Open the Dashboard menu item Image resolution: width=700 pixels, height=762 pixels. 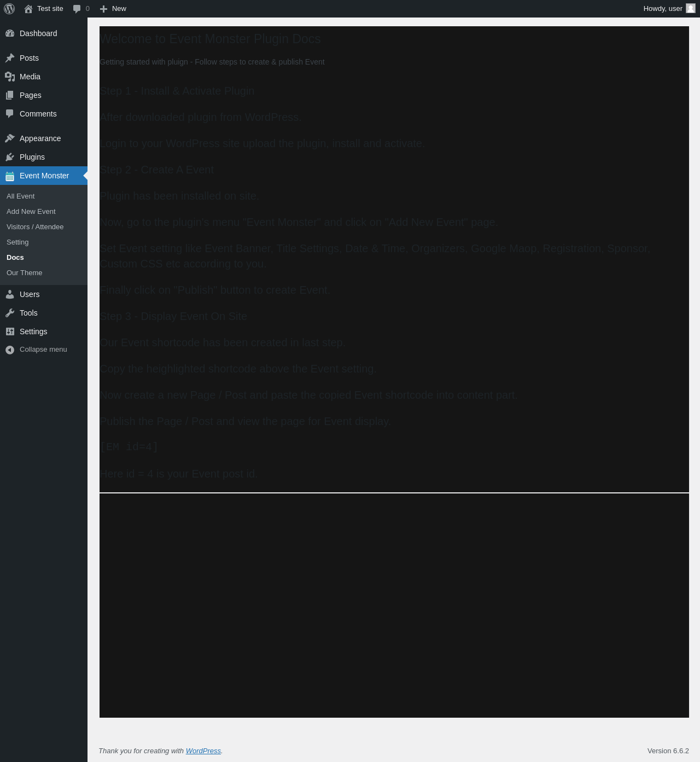[44, 33]
